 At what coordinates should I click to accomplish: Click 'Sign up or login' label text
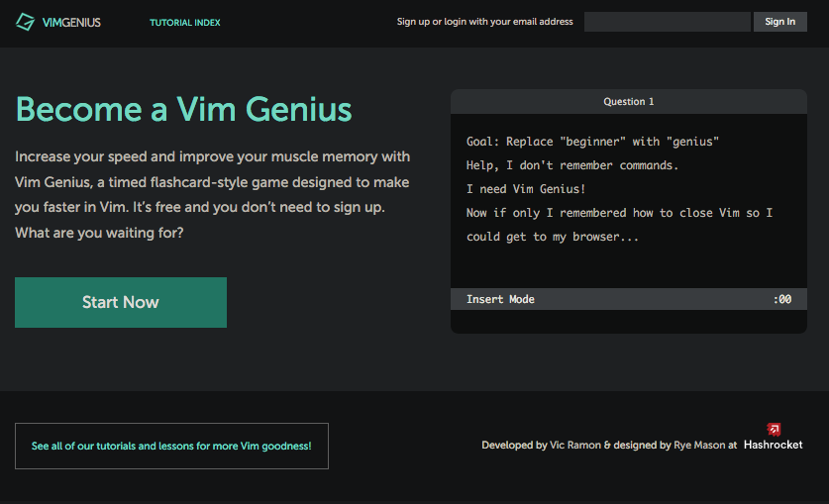[484, 22]
